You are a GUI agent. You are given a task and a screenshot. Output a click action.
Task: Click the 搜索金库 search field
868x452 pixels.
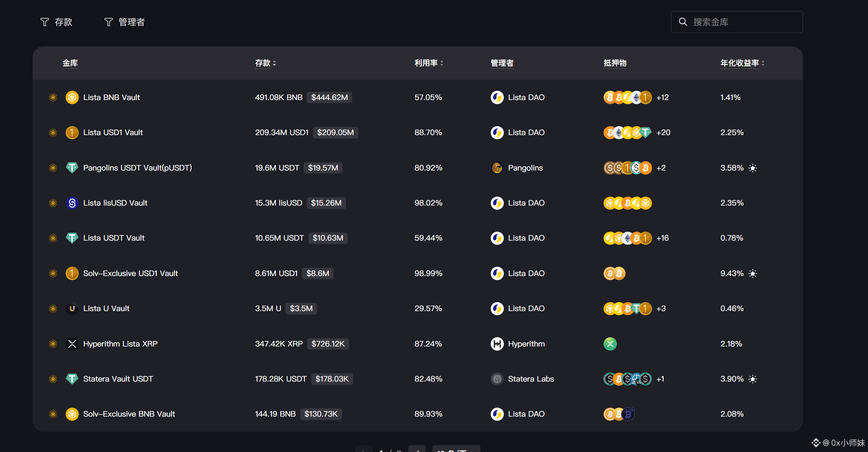coord(737,22)
